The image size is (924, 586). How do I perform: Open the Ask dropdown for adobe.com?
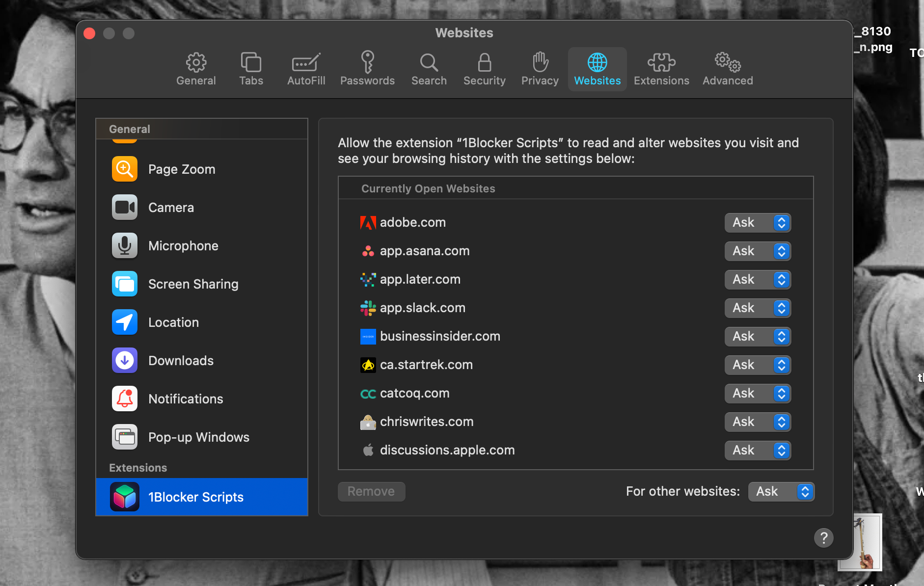pyautogui.click(x=758, y=223)
